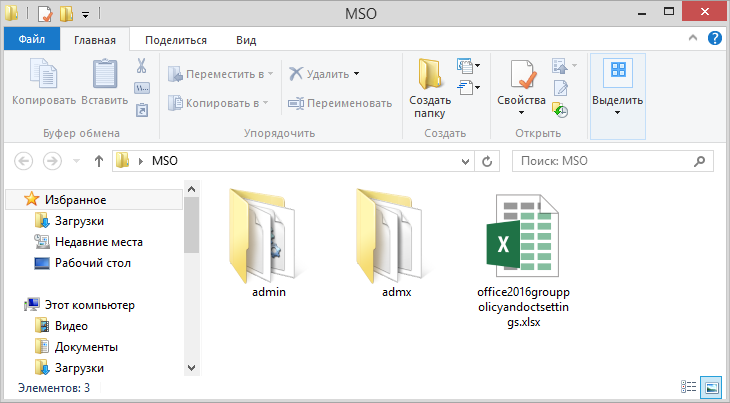730x403 pixels.
Task: Click the Properties (Свойства) icon
Action: click(521, 74)
